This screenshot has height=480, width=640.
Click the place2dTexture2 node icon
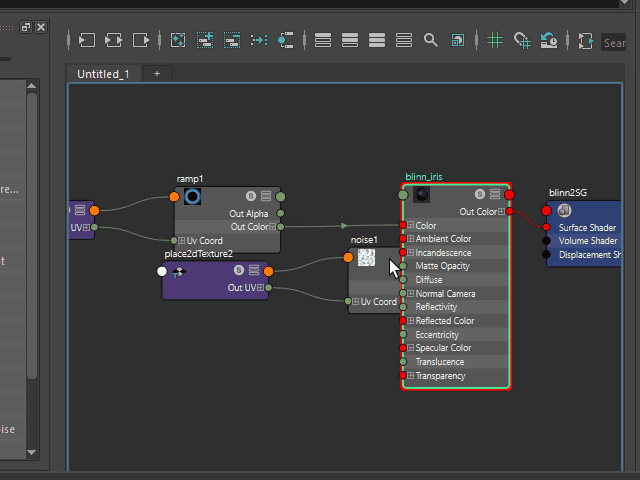click(180, 271)
